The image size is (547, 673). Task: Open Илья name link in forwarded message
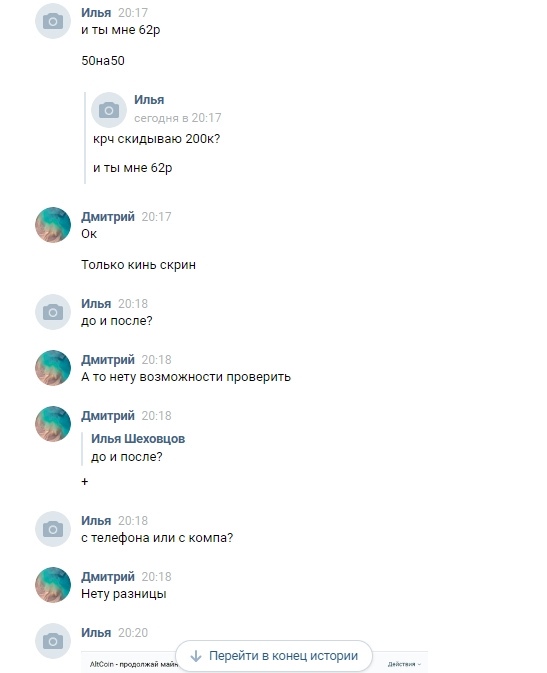(149, 100)
